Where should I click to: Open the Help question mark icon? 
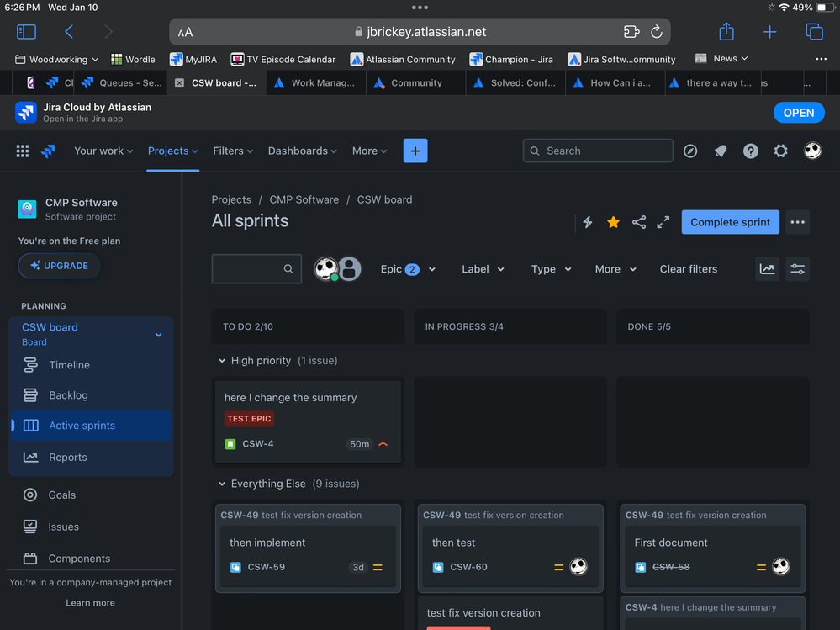751,151
